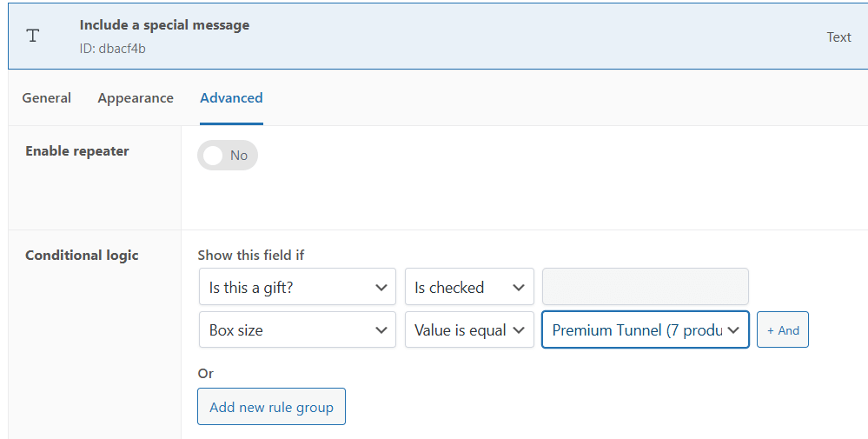This screenshot has height=439, width=868.
Task: Expand the "Is checked" condition dropdown
Action: [x=469, y=287]
